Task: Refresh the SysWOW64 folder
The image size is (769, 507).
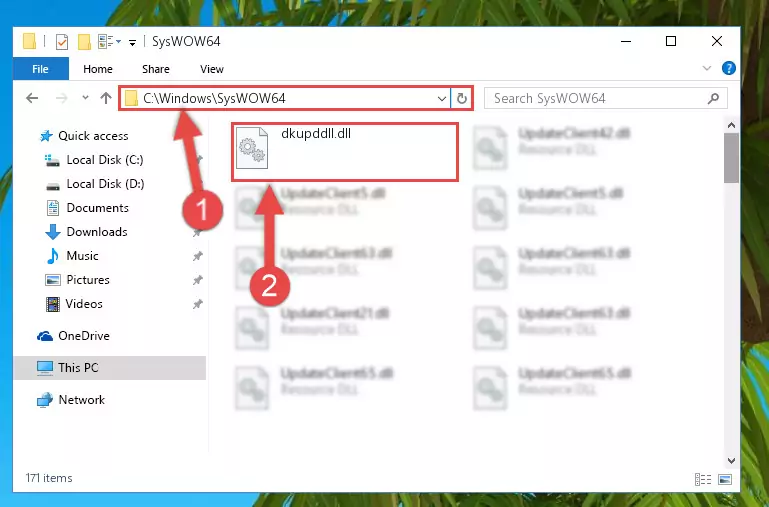Action: point(461,99)
